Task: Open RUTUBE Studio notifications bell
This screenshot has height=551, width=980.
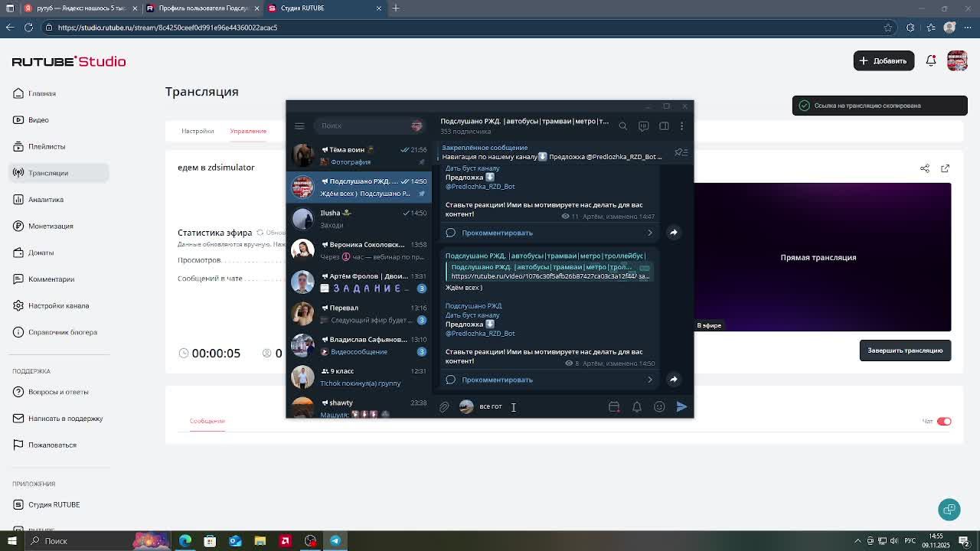Action: 931,60
